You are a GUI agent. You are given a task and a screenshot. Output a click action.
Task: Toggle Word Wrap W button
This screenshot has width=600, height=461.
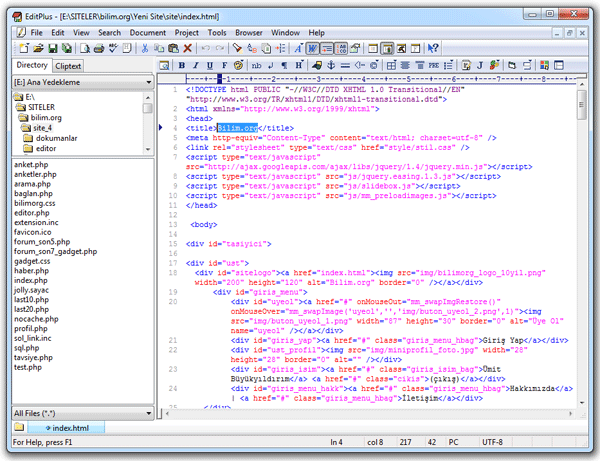coord(312,48)
